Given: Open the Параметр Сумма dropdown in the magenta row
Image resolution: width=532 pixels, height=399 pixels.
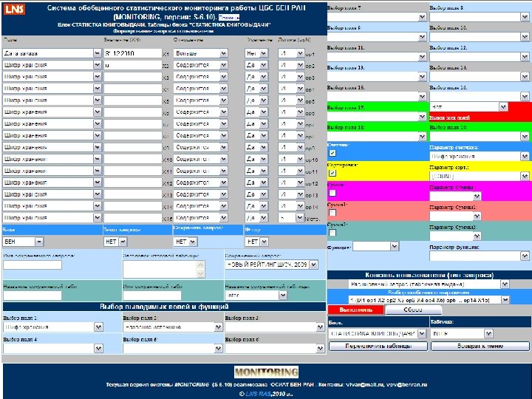Looking at the screenshot, I should click(x=455, y=196).
